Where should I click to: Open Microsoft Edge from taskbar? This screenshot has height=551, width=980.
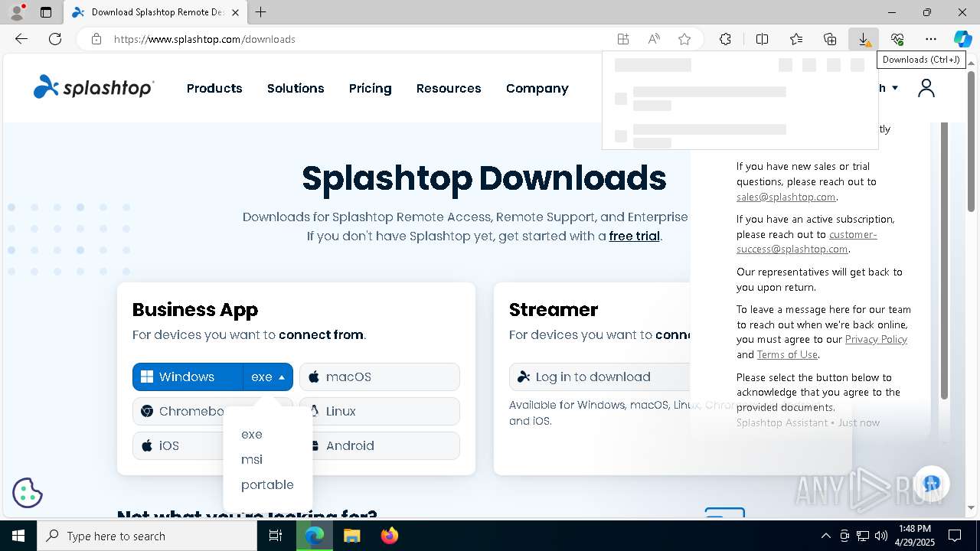pyautogui.click(x=315, y=536)
